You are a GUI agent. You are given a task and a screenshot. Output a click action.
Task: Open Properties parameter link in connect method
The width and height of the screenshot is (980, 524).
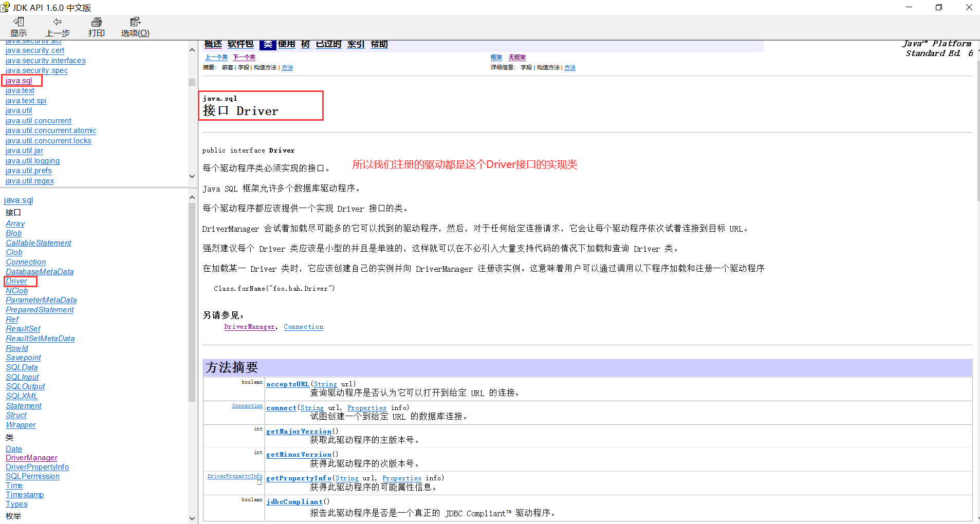click(367, 408)
